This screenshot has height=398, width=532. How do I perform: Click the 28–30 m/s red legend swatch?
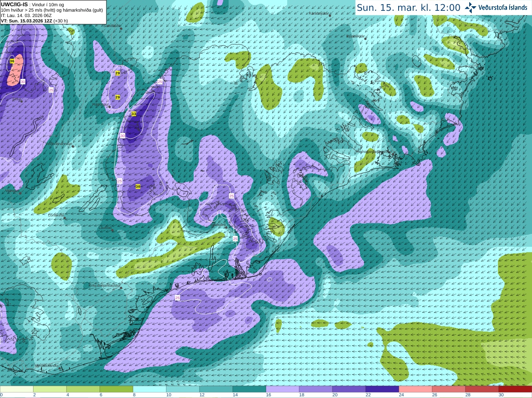pyautogui.click(x=482, y=389)
